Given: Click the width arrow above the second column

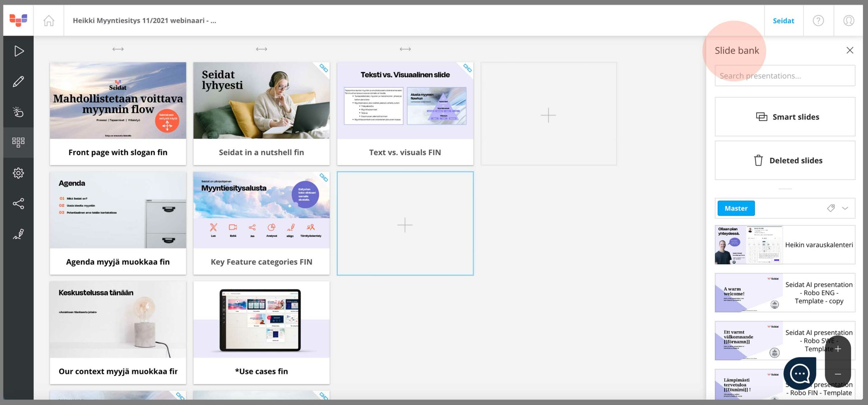Looking at the screenshot, I should click(261, 49).
